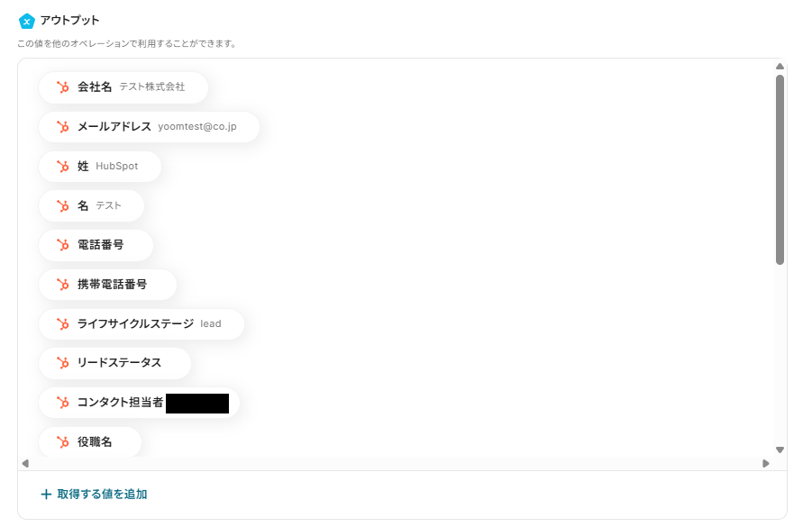Click the HubSpot icon beside リードステータス
812x527 pixels.
point(62,363)
